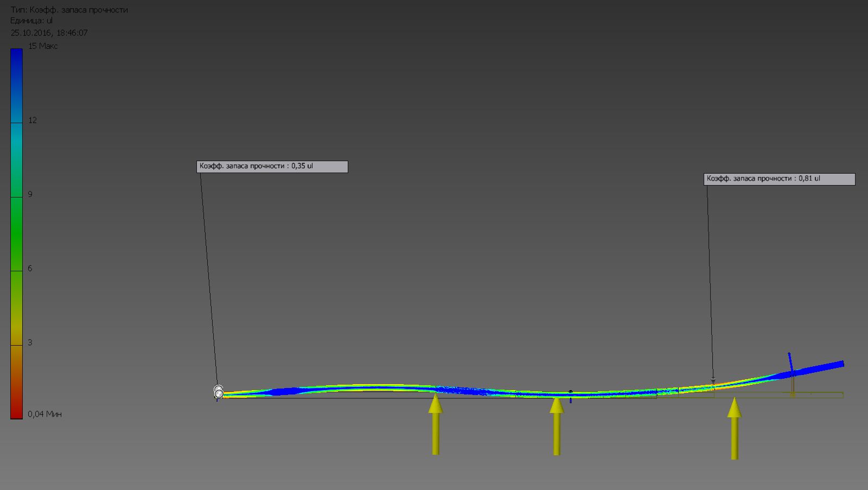Click the '15 Макс' legend maximum value

click(43, 46)
